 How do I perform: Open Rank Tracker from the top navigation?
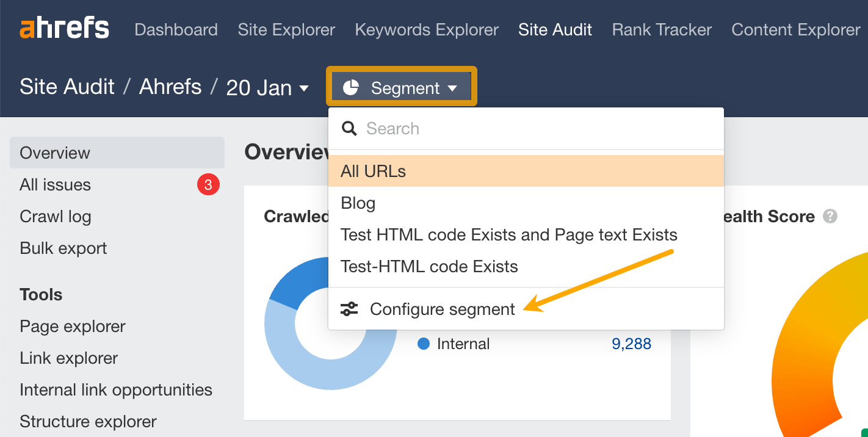coord(661,29)
